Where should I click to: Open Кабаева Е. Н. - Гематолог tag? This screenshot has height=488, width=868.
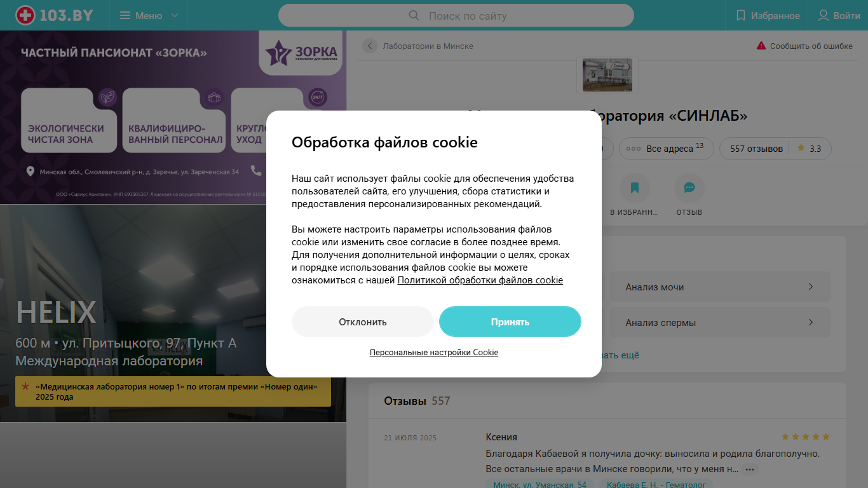pyautogui.click(x=656, y=485)
